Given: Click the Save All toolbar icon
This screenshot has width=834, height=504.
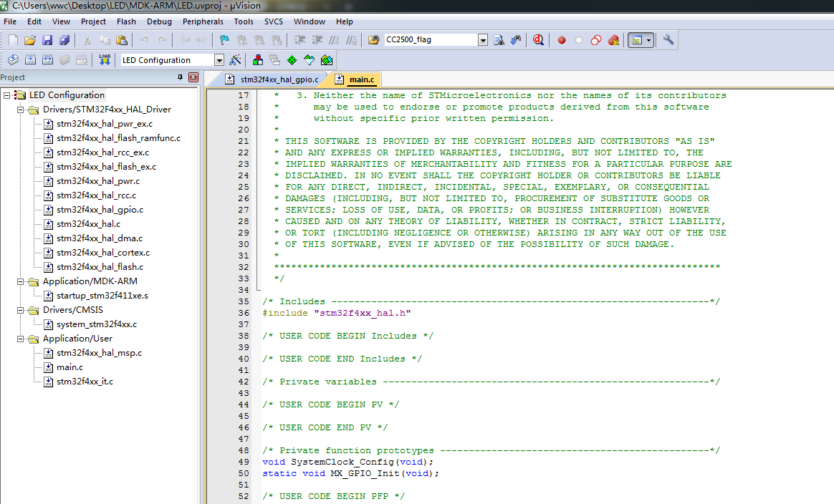Looking at the screenshot, I should click(65, 40).
